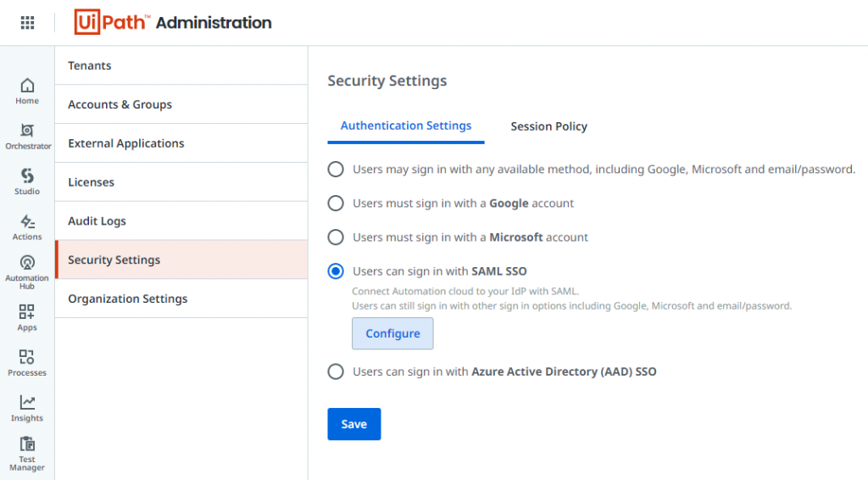Open the app launcher grid icon
The width and height of the screenshot is (868, 480).
27,23
